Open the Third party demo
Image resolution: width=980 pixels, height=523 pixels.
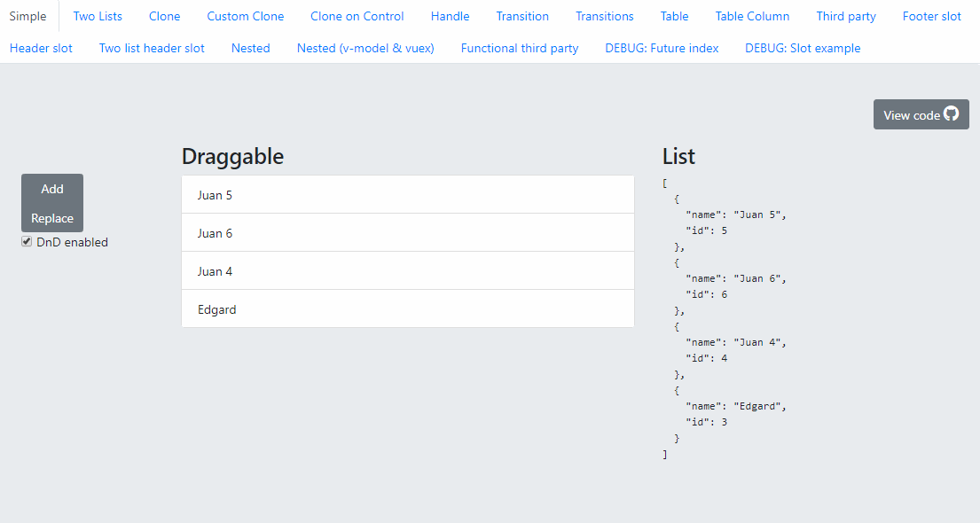[846, 16]
